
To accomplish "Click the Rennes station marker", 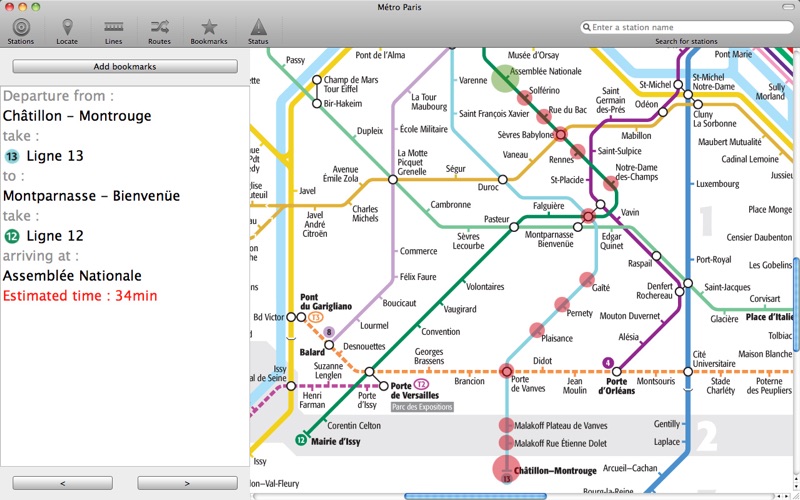I will (x=578, y=151).
